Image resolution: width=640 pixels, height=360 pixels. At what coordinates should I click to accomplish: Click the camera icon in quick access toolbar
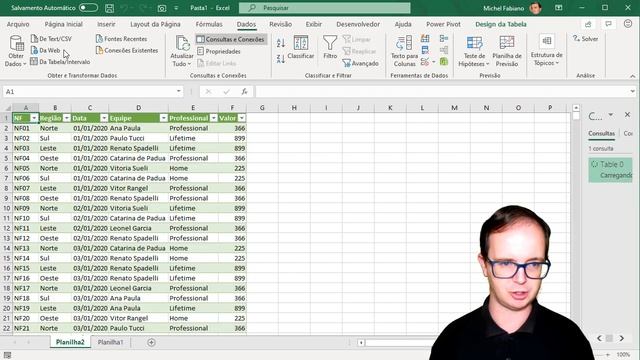162,8
